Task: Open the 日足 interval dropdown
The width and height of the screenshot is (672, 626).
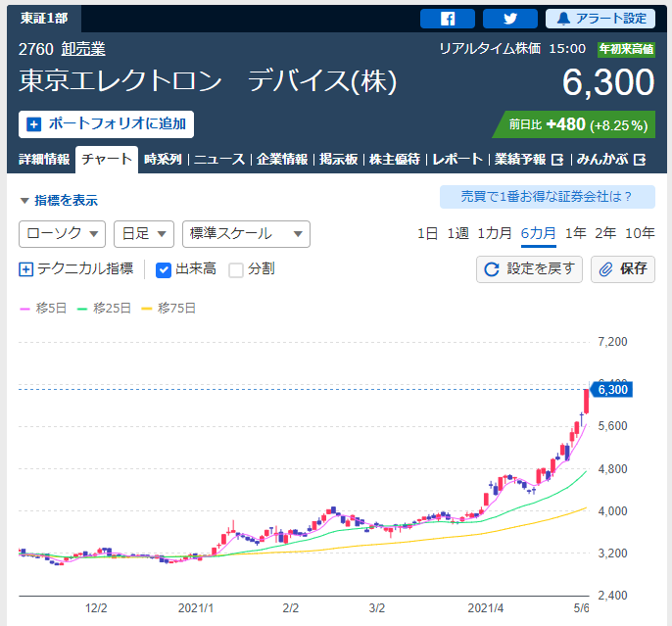Action: click(x=144, y=234)
